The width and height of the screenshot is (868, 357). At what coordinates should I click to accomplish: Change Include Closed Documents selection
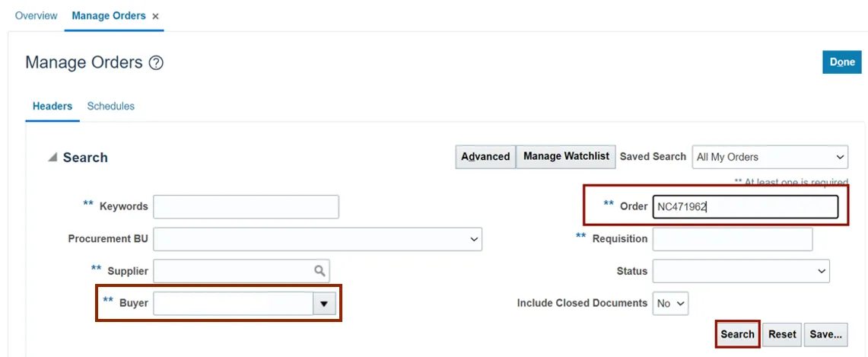[x=671, y=303]
